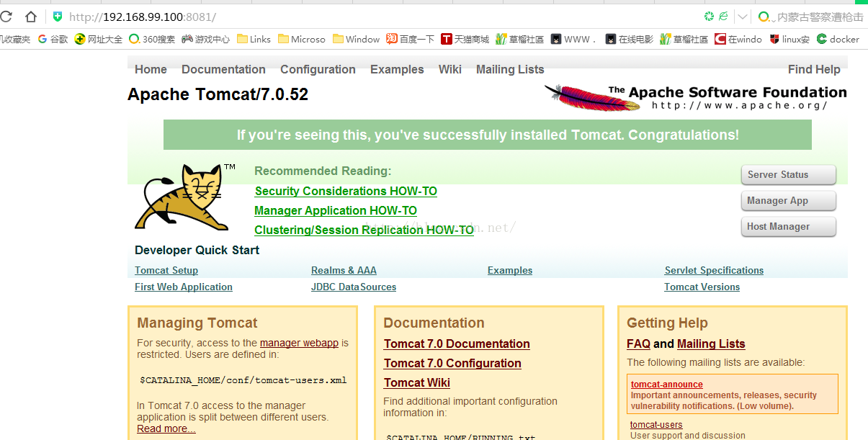Go to the browser home page icon
Image resolution: width=868 pixels, height=440 pixels.
tap(31, 16)
